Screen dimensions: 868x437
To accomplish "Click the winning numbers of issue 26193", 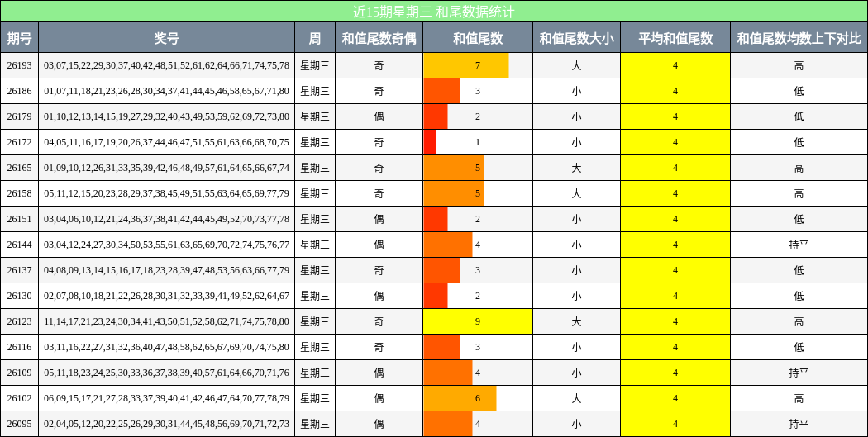I will point(167,65).
